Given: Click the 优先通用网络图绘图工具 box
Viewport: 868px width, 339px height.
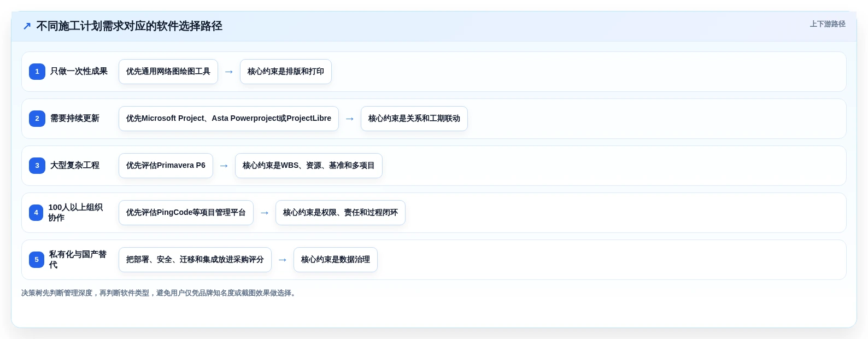Looking at the screenshot, I should 168,72.
